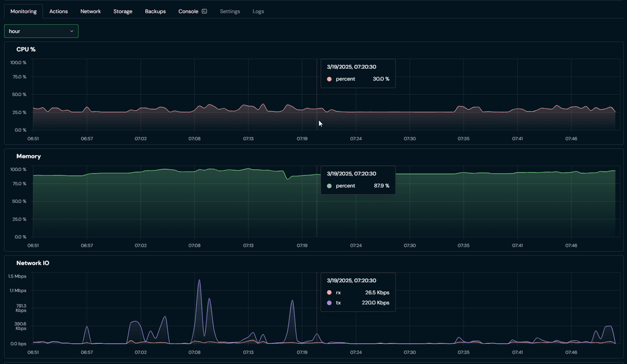Click the Network IO tooltip timestamp 3/19/2025, 07:20:30

[x=351, y=281]
